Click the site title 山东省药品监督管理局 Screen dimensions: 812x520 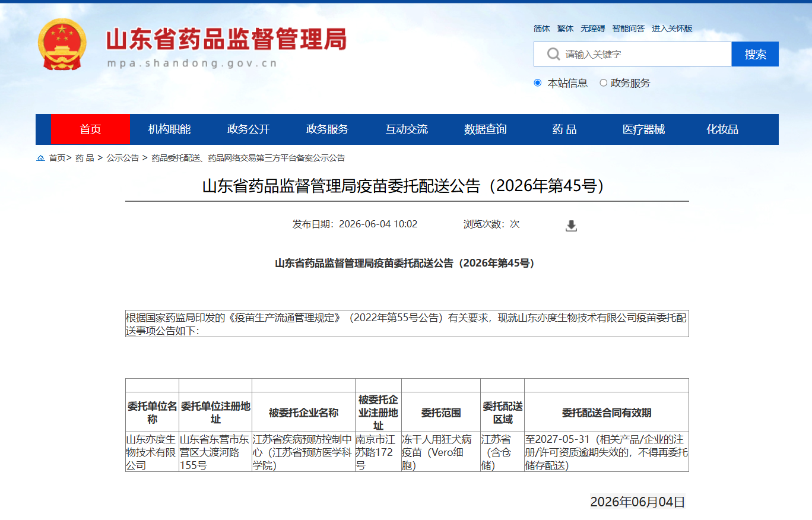point(226,39)
